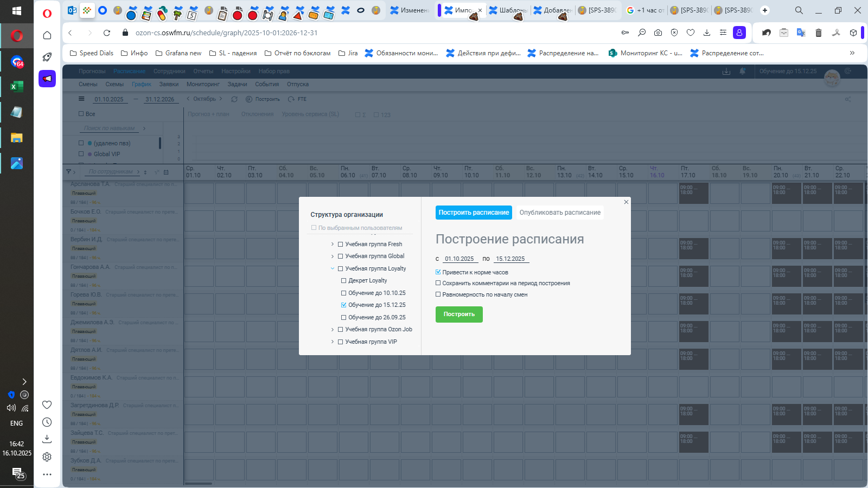Check the Обучение до 10.10.25 checkbox
Viewport: 868px width, 488px height.
pyautogui.click(x=343, y=293)
